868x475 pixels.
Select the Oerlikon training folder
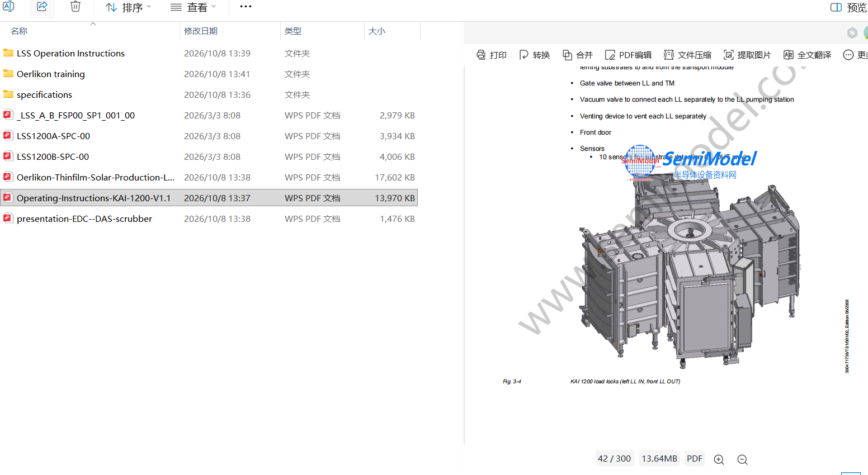(51, 74)
